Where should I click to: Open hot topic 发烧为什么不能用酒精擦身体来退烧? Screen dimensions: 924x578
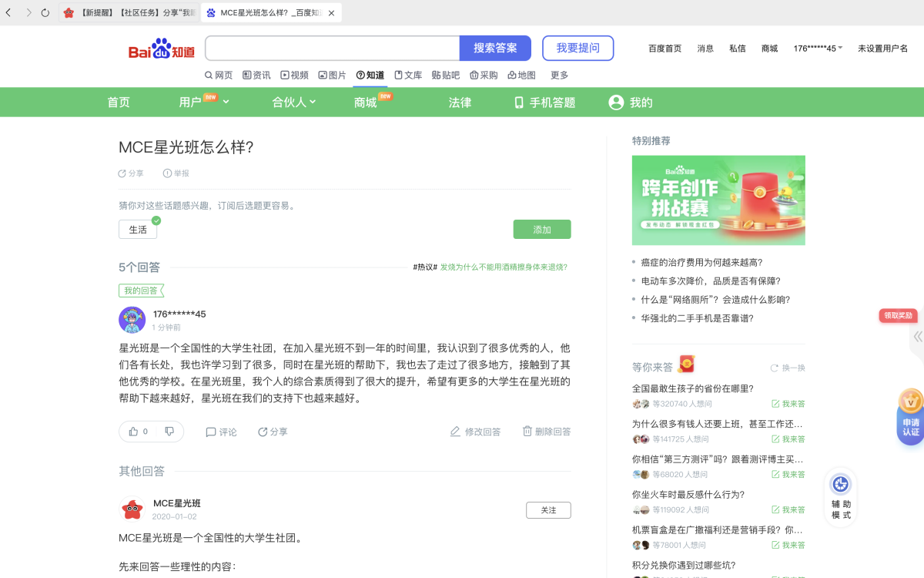coord(504,267)
